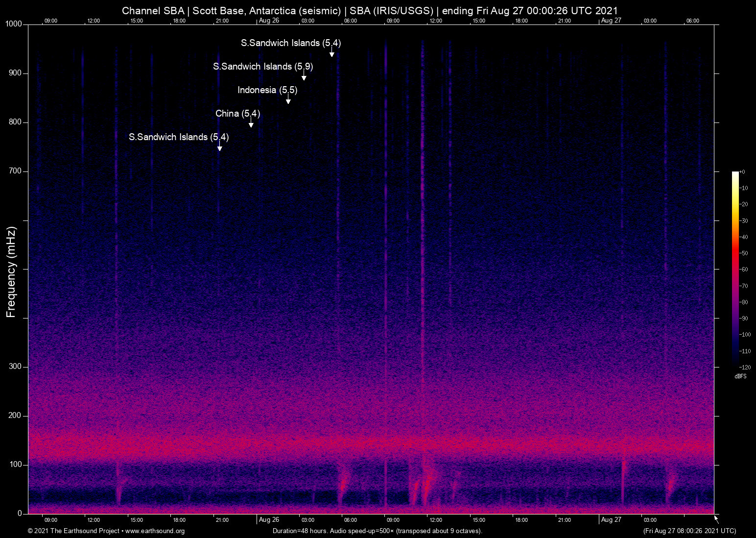756x538 pixels.
Task: Click the Fri Aug 27 timestamp at bottom right
Action: pos(689,531)
